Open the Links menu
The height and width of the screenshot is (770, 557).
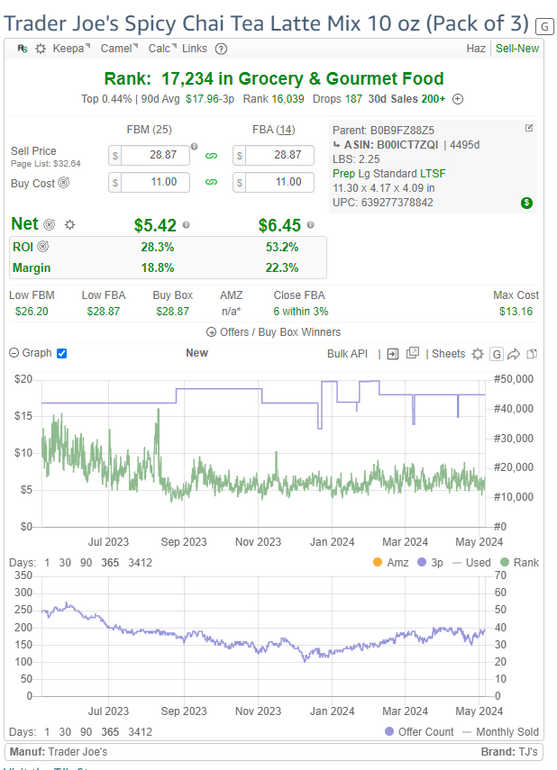(195, 49)
